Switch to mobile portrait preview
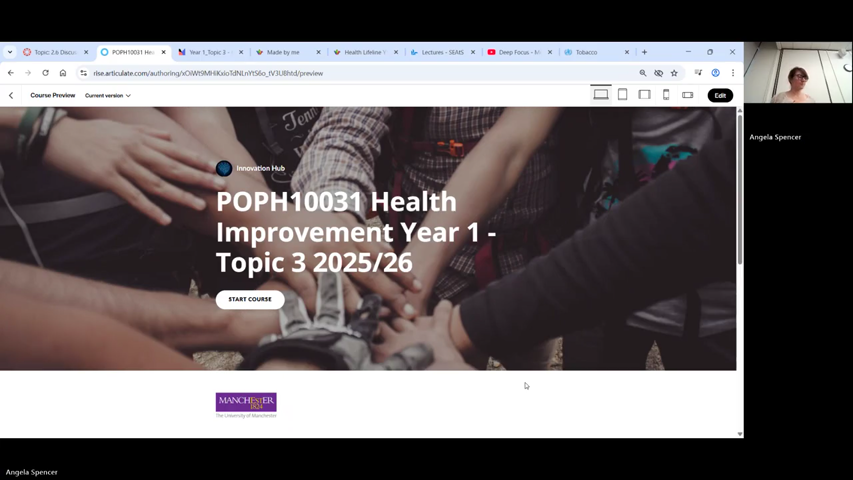 (666, 95)
